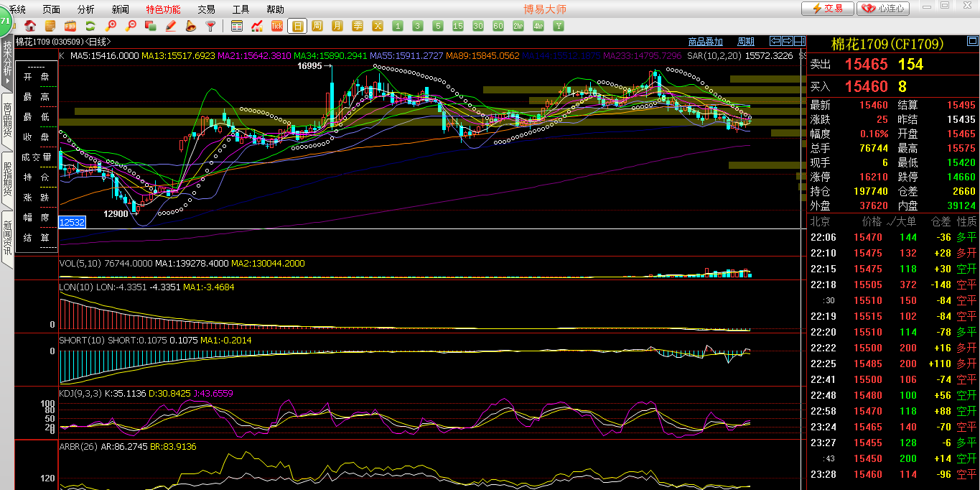
Task: Click the chart title 棉花1709(030509)<日线>
Action: [x=63, y=42]
